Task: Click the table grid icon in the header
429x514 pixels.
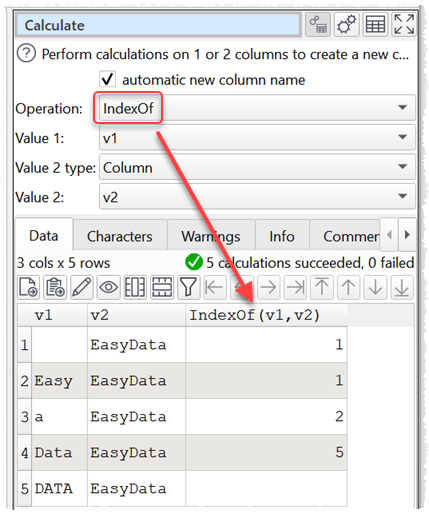Action: [375, 25]
